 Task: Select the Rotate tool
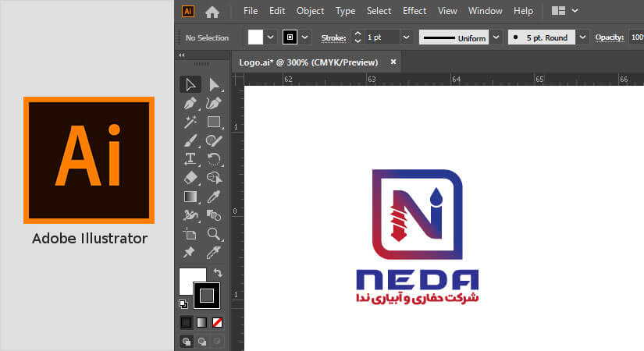point(214,159)
